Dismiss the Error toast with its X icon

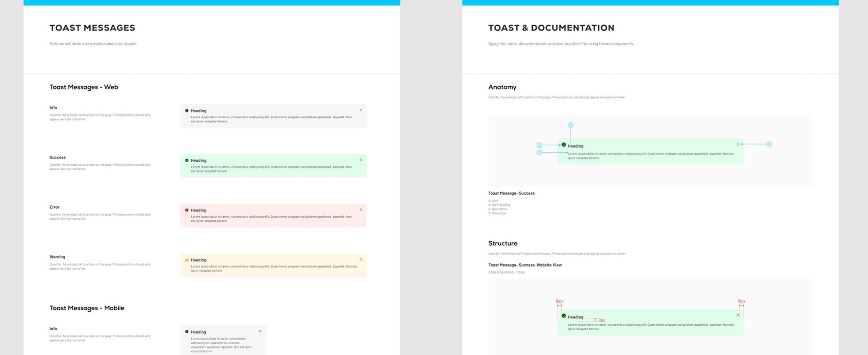pyautogui.click(x=361, y=210)
